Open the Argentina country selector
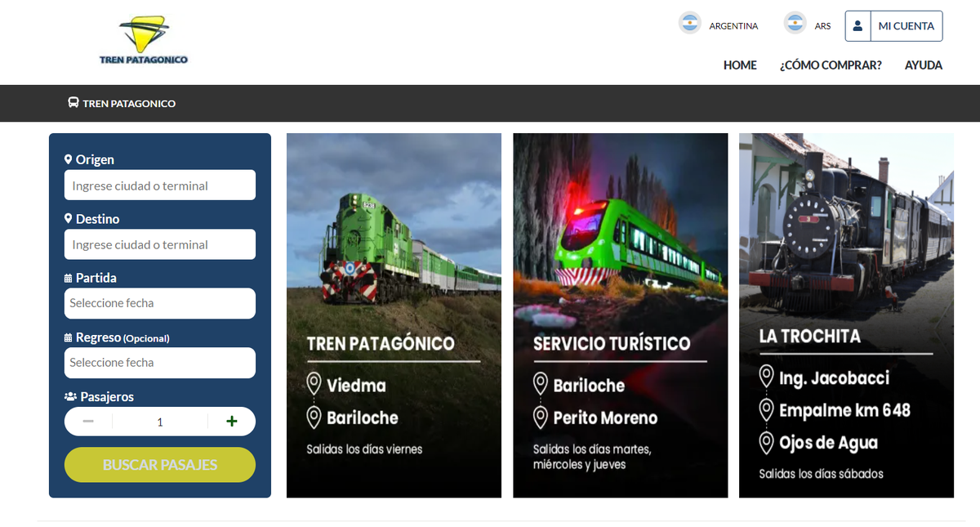Viewport: 980px width, 527px height. point(733,26)
